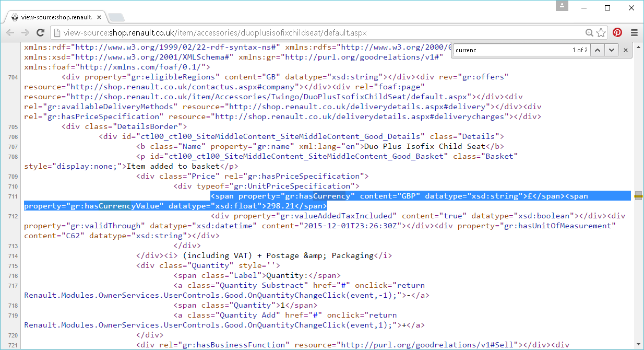The width and height of the screenshot is (644, 350).
Task: Follow the contactus.aspx#company link
Action: (x=184, y=87)
